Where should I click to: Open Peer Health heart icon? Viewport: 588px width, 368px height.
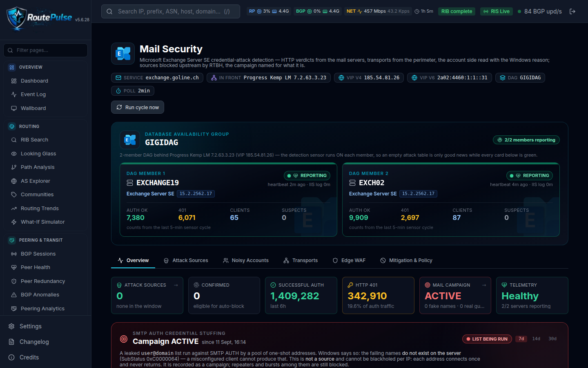(x=14, y=267)
